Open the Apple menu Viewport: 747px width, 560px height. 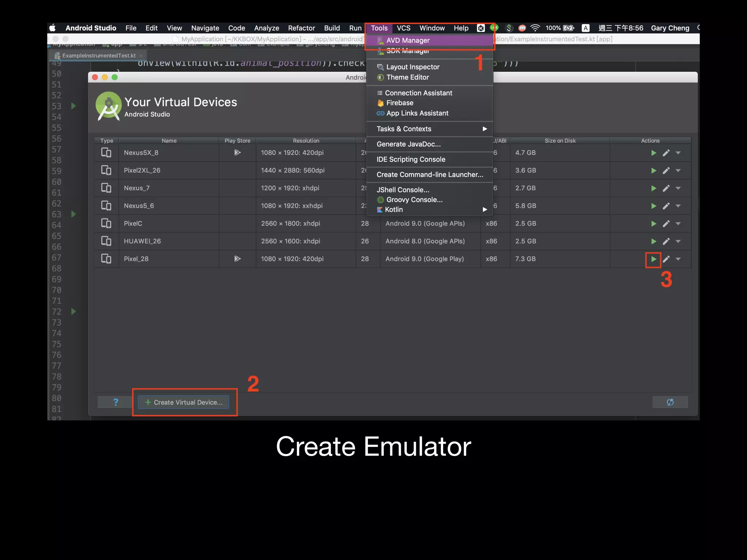pyautogui.click(x=53, y=28)
